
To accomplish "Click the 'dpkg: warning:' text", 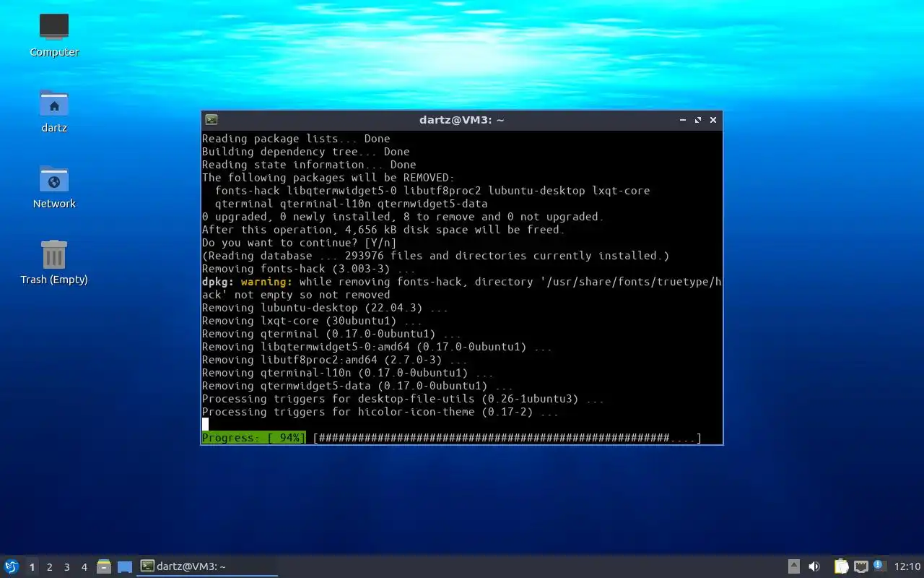I will coord(247,282).
